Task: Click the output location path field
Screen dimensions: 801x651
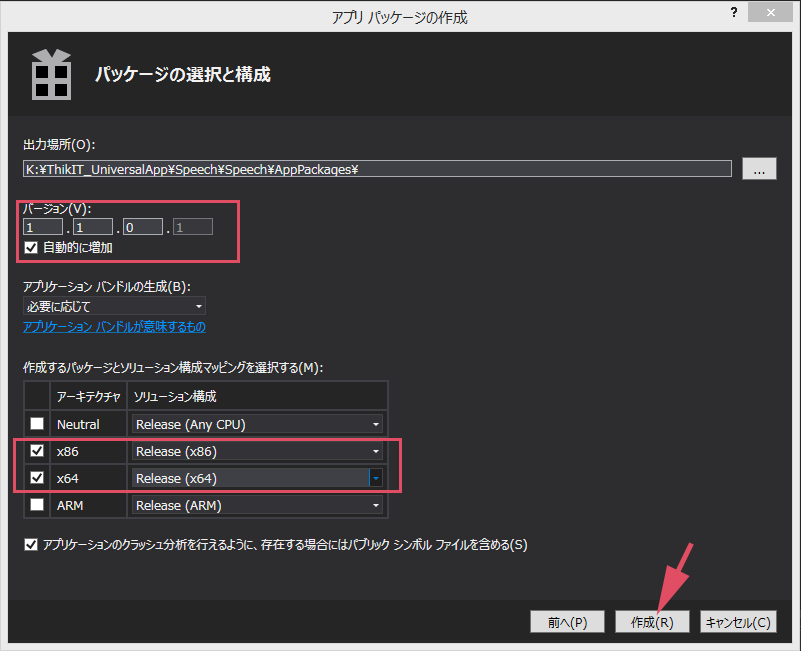Action: (x=377, y=169)
